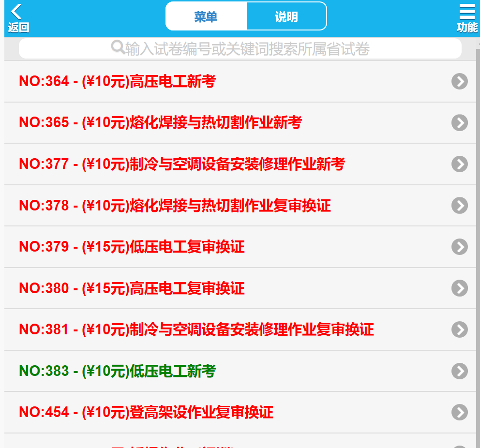The height and width of the screenshot is (448, 480).
Task: Click arrow icon beside NO:365 熔化焊接 新考
Action: click(x=459, y=123)
